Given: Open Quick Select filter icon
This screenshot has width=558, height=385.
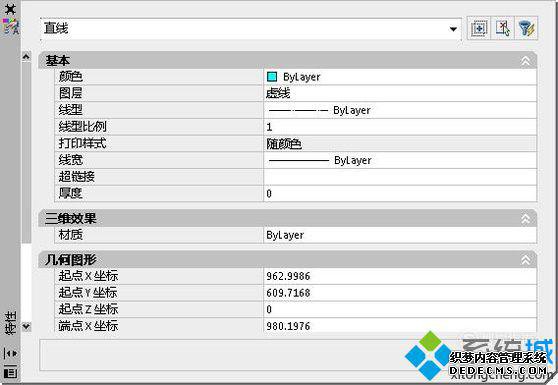Looking at the screenshot, I should 526,28.
